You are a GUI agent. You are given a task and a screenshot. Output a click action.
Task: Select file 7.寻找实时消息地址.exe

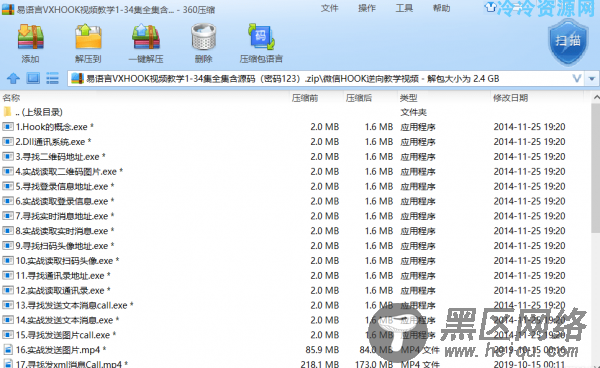65,216
